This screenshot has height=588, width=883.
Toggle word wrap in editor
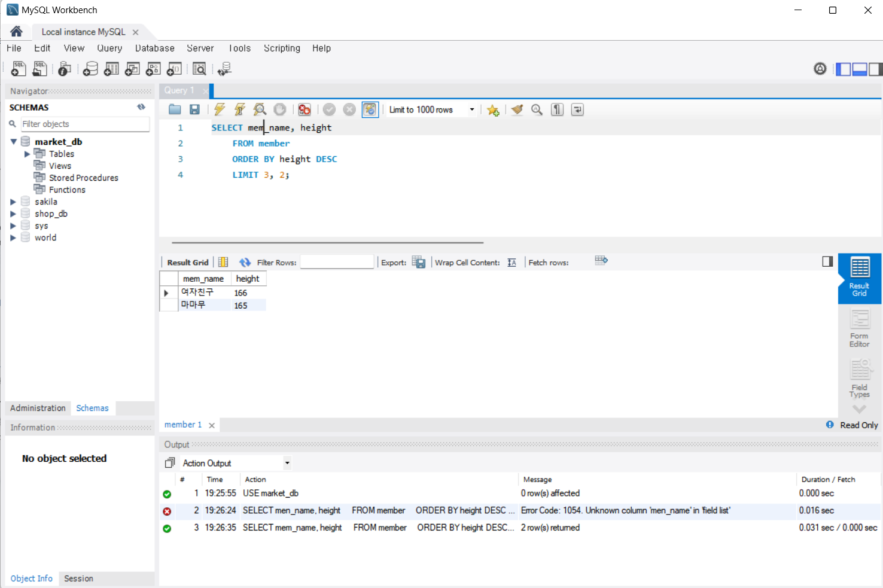pos(577,109)
